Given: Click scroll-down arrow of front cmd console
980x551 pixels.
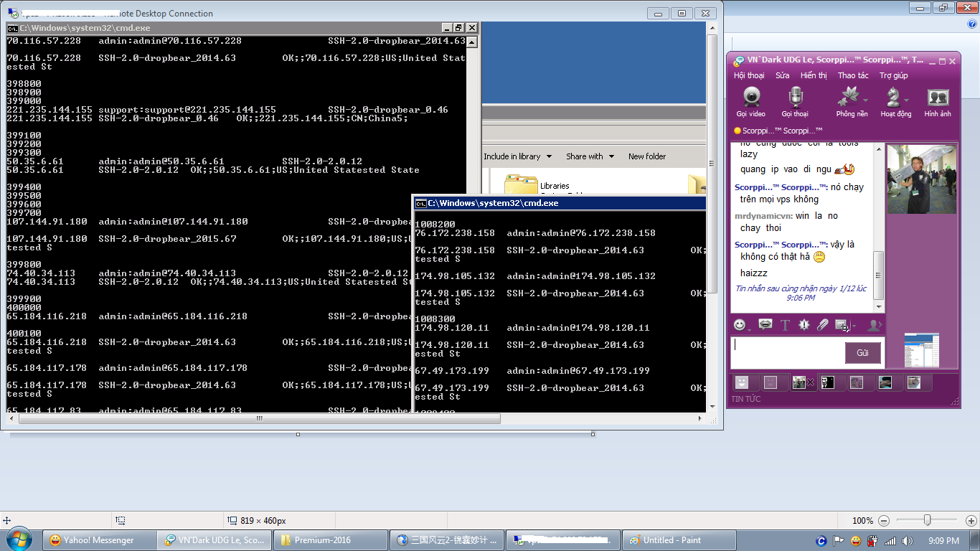Looking at the screenshot, I should coord(712,406).
